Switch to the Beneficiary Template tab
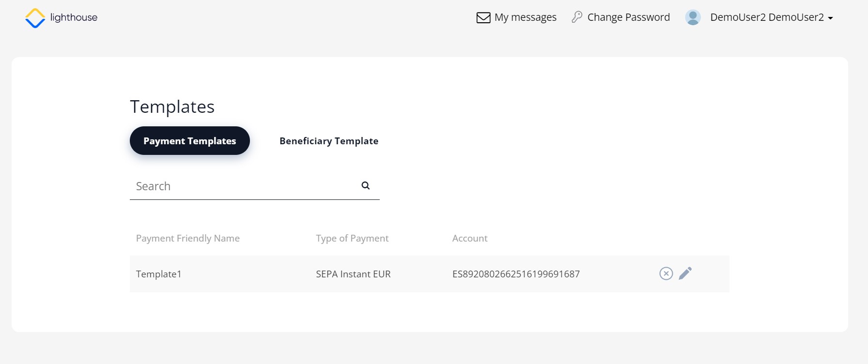 click(x=329, y=141)
